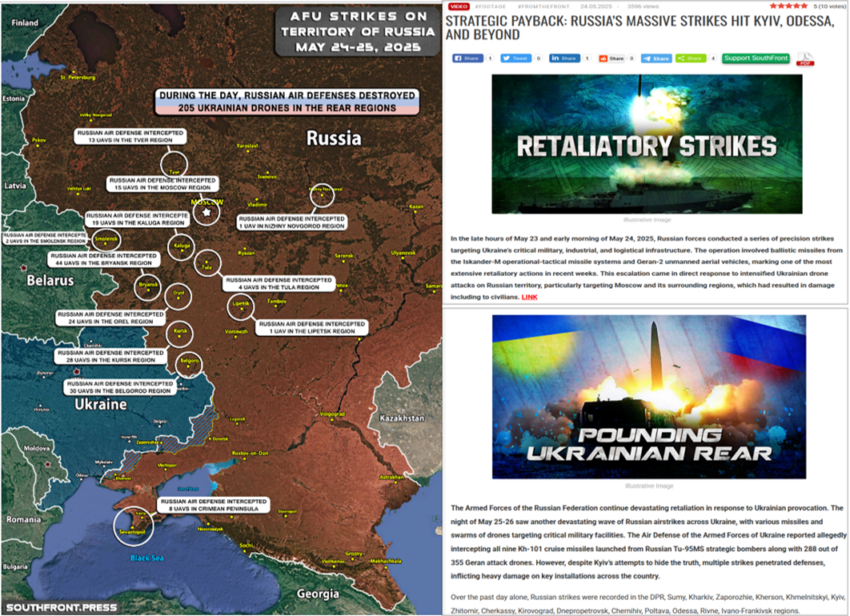The width and height of the screenshot is (850, 616).
Task: Click the '8 UAVs in Crimean Peninsula' callout
Action: point(214,505)
